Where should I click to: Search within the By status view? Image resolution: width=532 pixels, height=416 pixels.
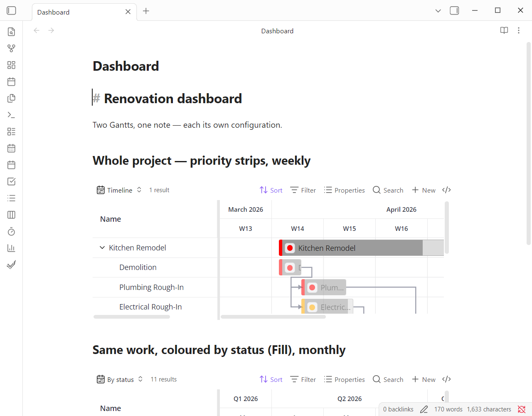pyautogui.click(x=388, y=379)
